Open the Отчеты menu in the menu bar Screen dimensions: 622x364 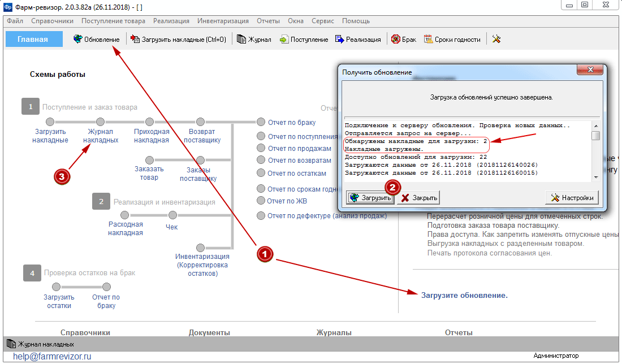coord(268,21)
